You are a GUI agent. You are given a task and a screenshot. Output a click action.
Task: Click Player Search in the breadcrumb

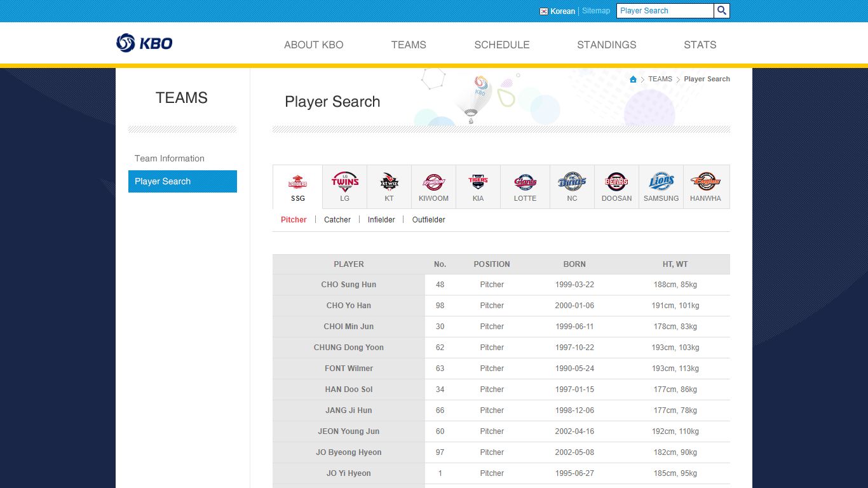707,79
